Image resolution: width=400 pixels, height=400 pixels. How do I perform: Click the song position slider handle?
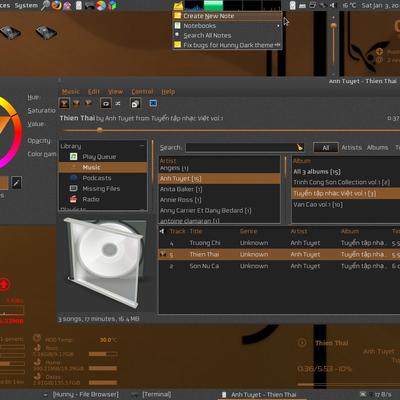(x=99, y=131)
